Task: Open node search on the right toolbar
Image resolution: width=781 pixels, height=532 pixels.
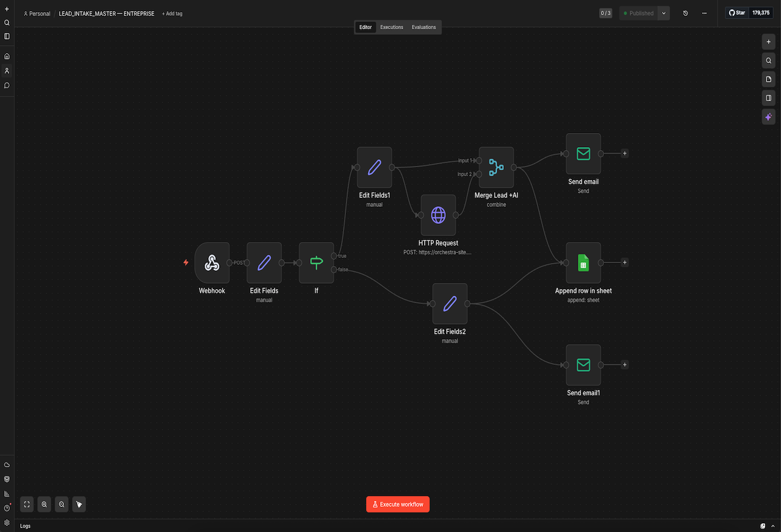Action: [x=768, y=60]
